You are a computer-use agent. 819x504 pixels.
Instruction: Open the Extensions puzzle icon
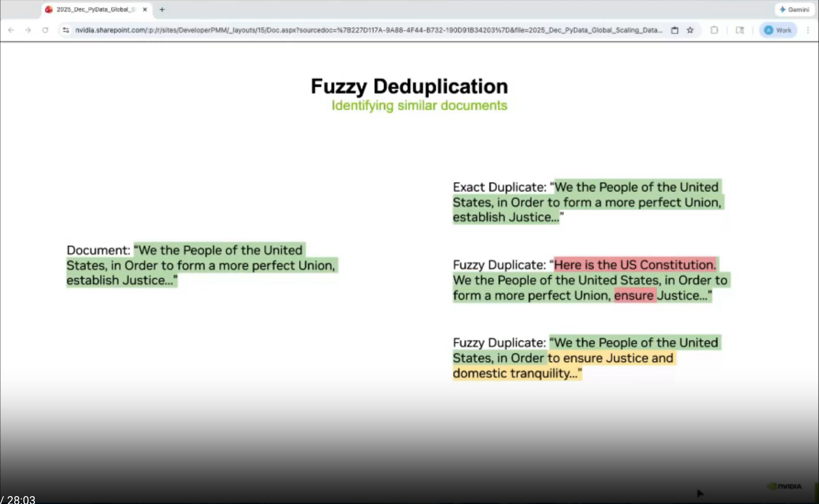pos(714,30)
